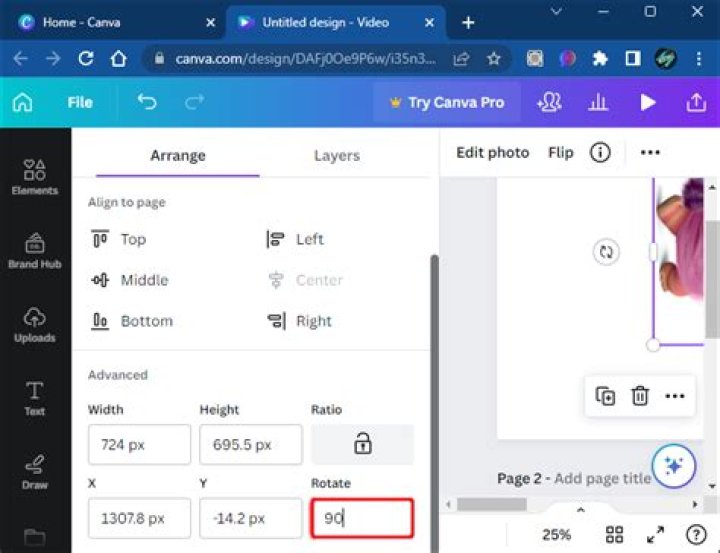
Task: Open grid view of pages
Action: (614, 535)
